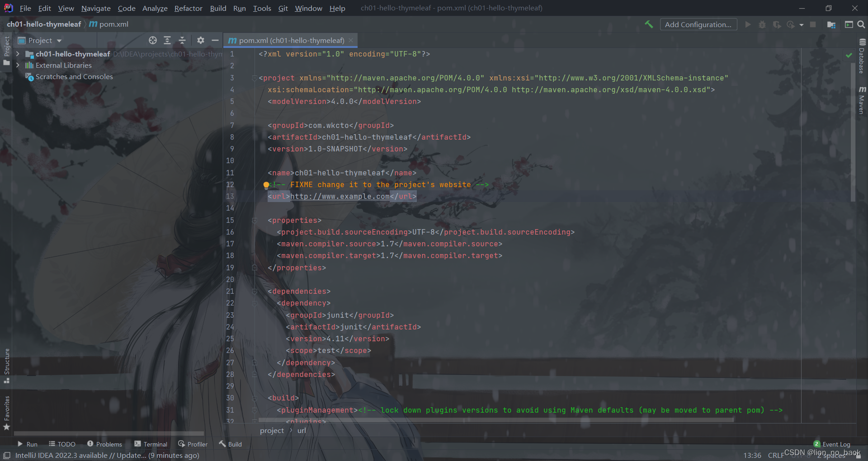This screenshot has width=868, height=461.
Task: Open dropdown arrow next to profiler run icon
Action: point(802,25)
